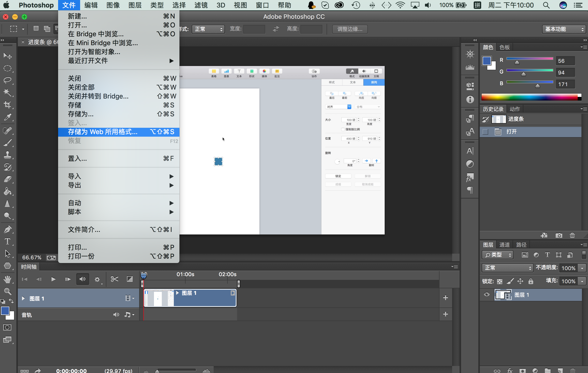Choose 存储为 Web 所用格式 menu item
The width and height of the screenshot is (588, 373).
click(119, 132)
